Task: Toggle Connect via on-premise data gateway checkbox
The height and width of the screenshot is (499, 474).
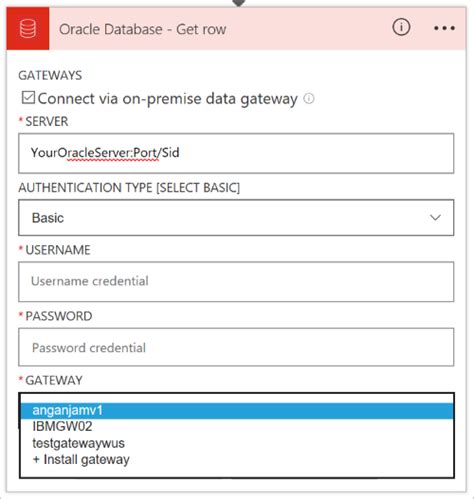Action: click(28, 98)
